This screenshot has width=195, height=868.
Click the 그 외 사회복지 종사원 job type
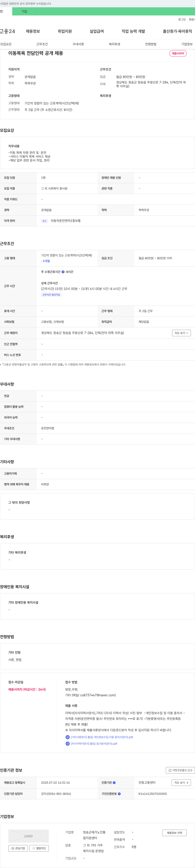pyautogui.click(x=54, y=189)
